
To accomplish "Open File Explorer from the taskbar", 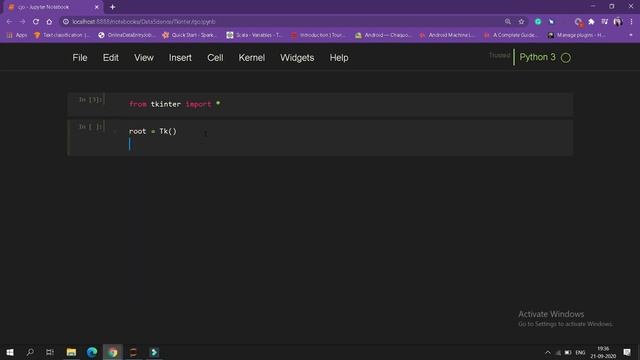I will [x=71, y=352].
